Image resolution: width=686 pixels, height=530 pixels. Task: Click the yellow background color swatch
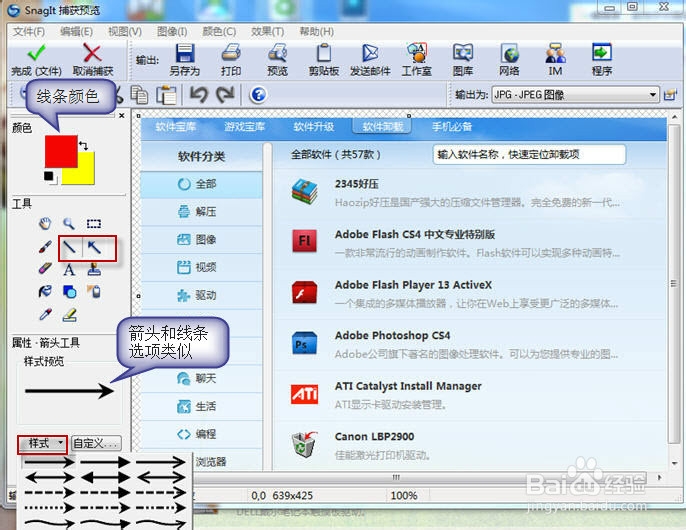(85, 174)
